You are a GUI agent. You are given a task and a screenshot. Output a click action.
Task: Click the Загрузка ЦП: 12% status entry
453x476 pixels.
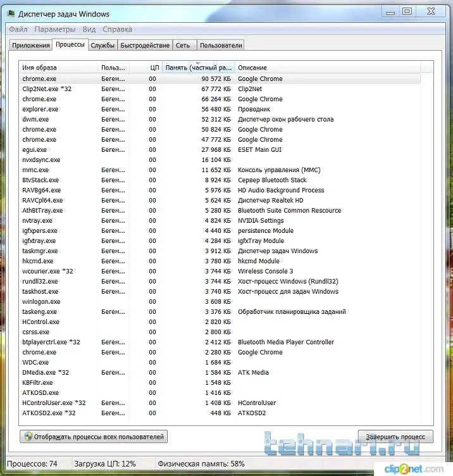pyautogui.click(x=105, y=464)
